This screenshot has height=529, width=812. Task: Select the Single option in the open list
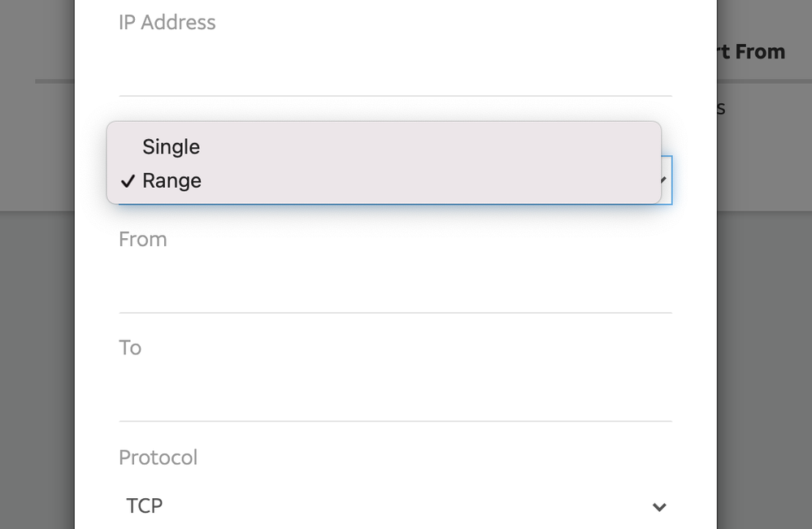[171, 147]
